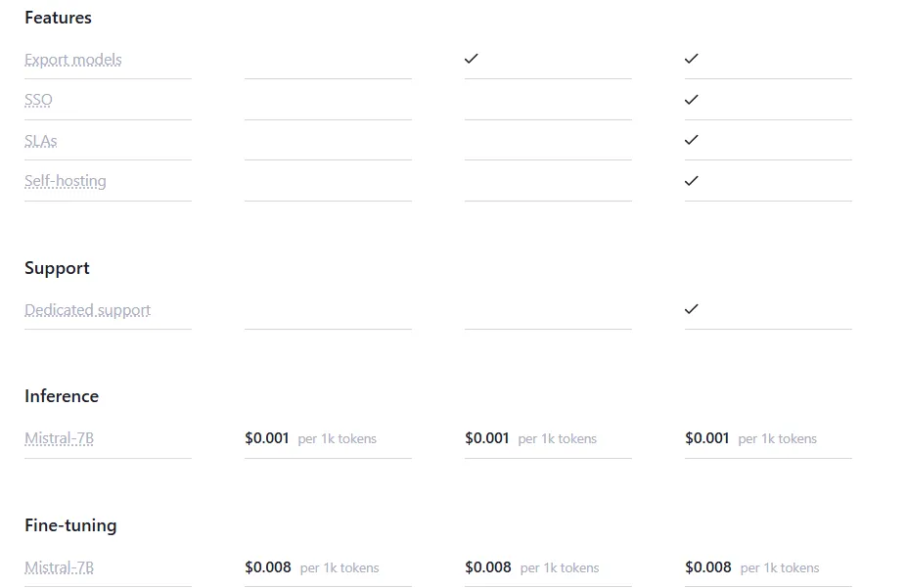The width and height of the screenshot is (906, 588).
Task: Click the Export models feature label
Action: (72, 60)
